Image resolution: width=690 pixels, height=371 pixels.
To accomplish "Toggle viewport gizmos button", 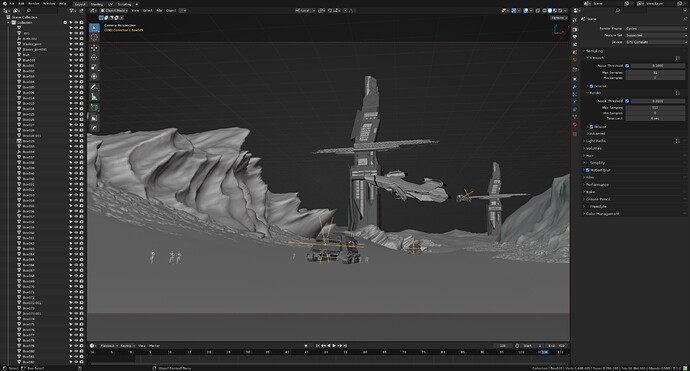I will pos(514,10).
